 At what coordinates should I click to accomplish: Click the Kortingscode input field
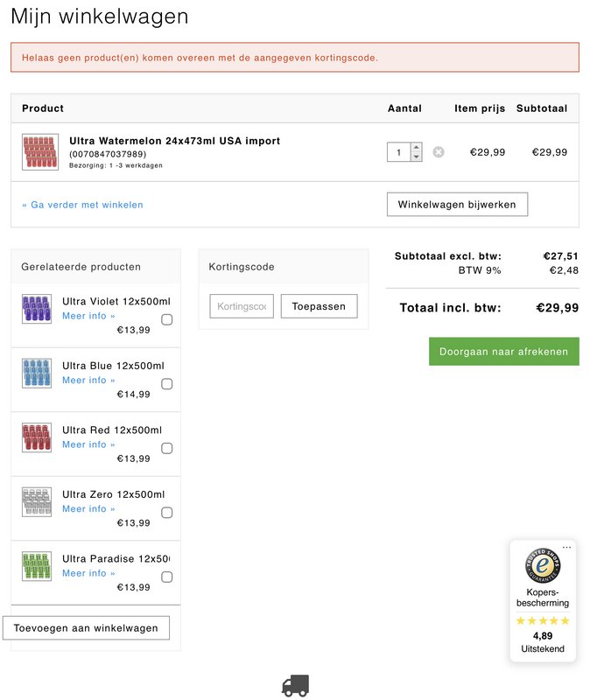click(242, 306)
